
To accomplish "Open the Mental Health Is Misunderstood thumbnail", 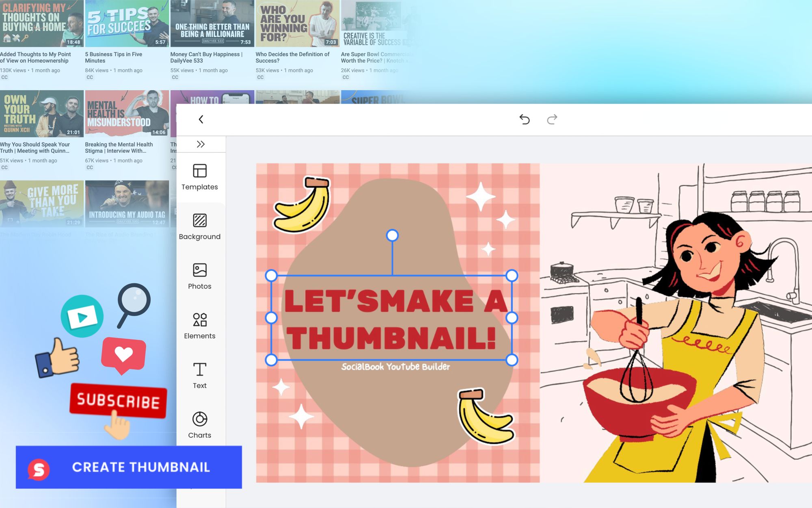I will pos(127,113).
